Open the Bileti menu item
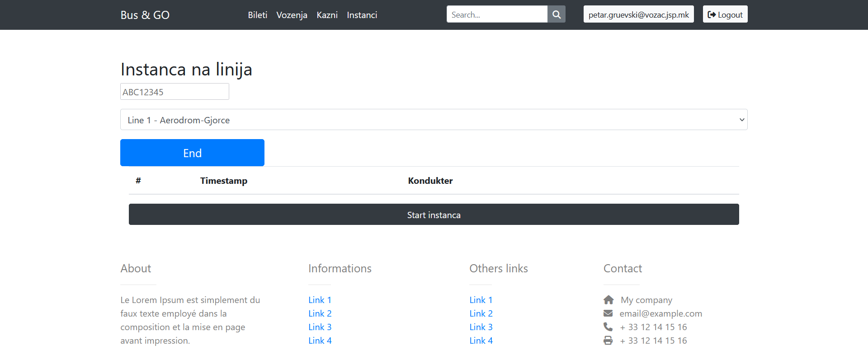This screenshot has width=868, height=364. point(257,15)
